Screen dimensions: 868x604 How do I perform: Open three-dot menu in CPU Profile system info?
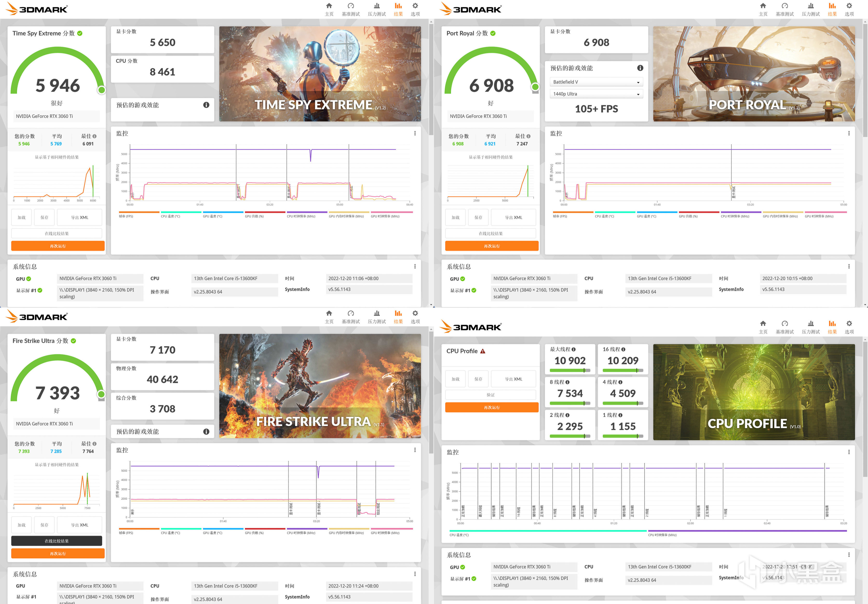(x=849, y=555)
